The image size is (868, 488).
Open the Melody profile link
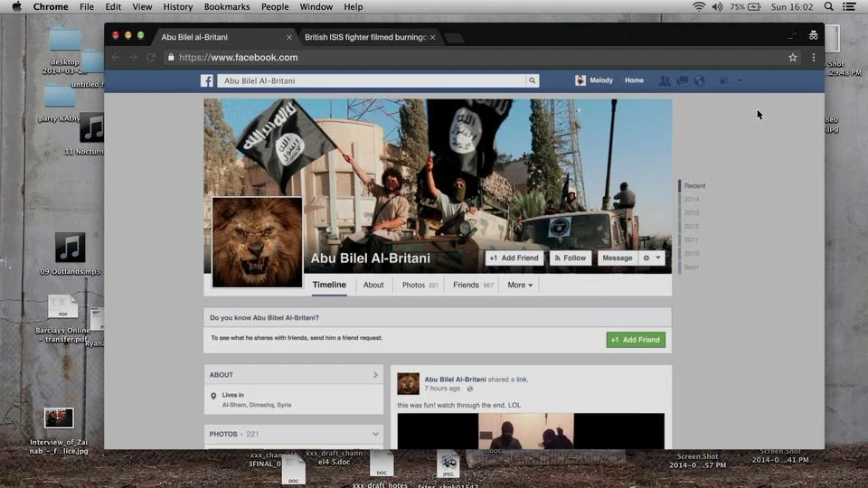601,80
